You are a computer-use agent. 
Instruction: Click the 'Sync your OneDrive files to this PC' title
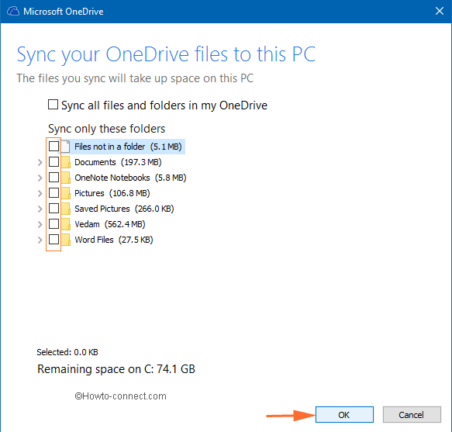tap(166, 55)
